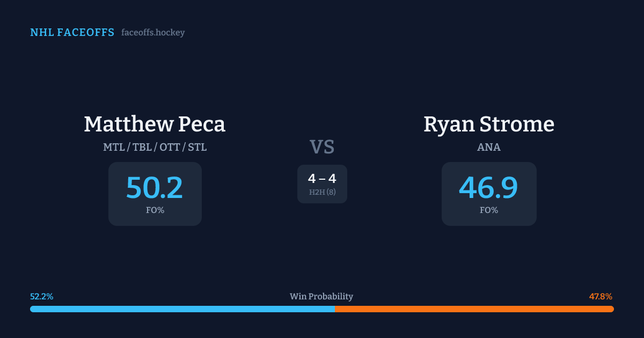The height and width of the screenshot is (338, 644).
Task: Click the FO% label under 50.2
Action: tap(155, 210)
